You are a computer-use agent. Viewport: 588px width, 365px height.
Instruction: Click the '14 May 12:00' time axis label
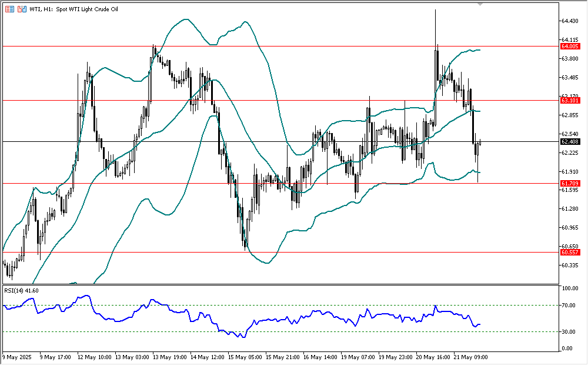point(208,357)
